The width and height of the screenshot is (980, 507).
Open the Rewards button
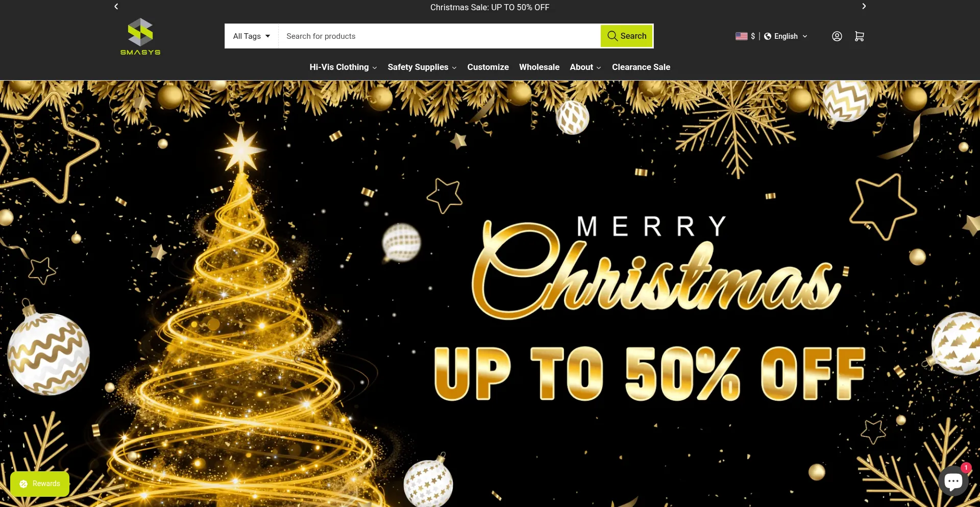pyautogui.click(x=40, y=484)
